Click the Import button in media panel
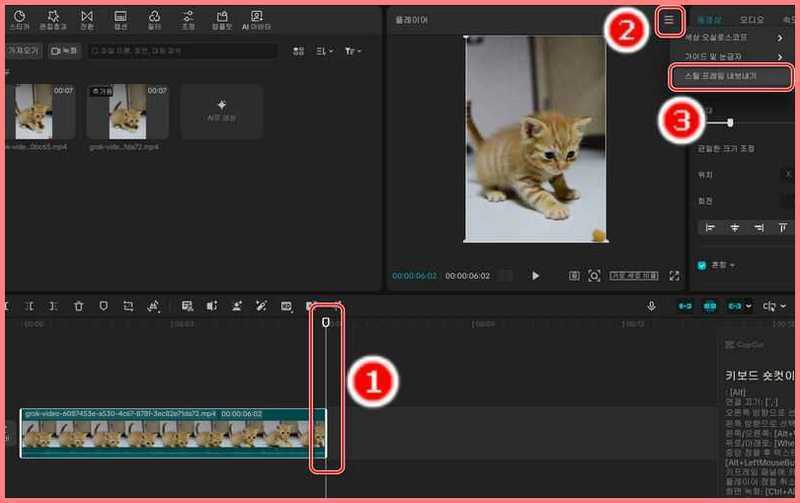Viewport: 800px width, 503px height. (x=22, y=51)
